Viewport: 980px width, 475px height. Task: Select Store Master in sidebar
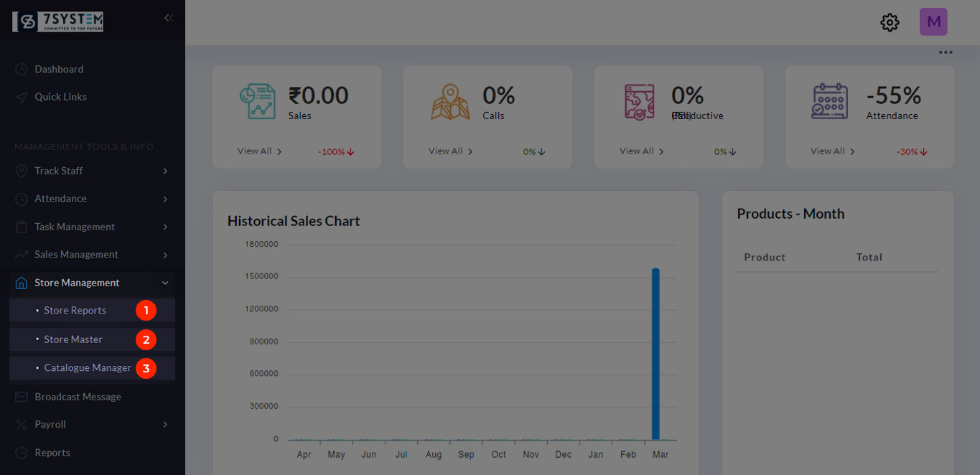pyautogui.click(x=73, y=339)
